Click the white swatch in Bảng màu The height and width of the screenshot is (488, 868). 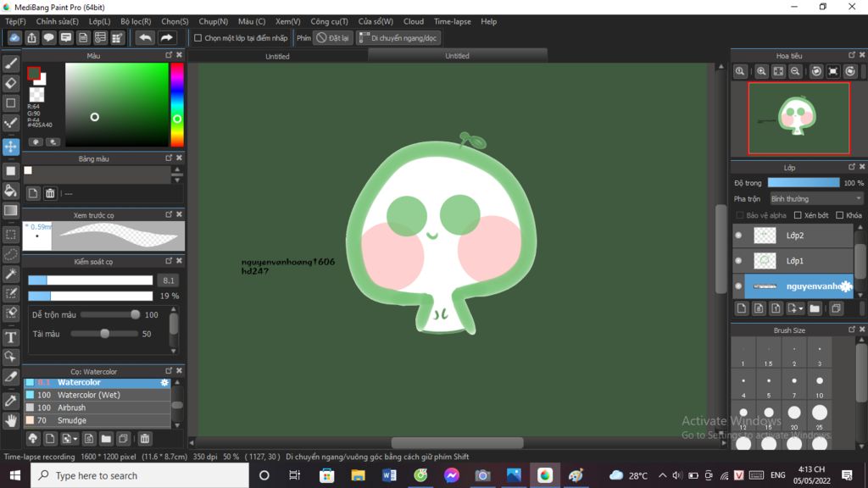click(28, 170)
